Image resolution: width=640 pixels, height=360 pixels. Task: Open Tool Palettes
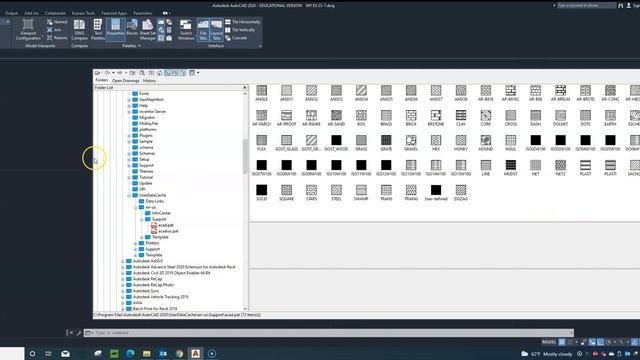98,29
